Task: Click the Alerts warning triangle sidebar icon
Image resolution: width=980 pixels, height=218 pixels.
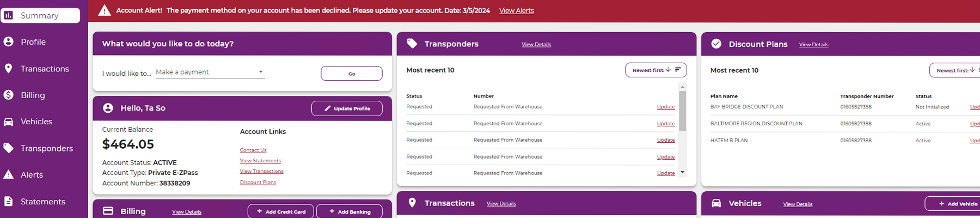Action: pyautogui.click(x=9, y=174)
